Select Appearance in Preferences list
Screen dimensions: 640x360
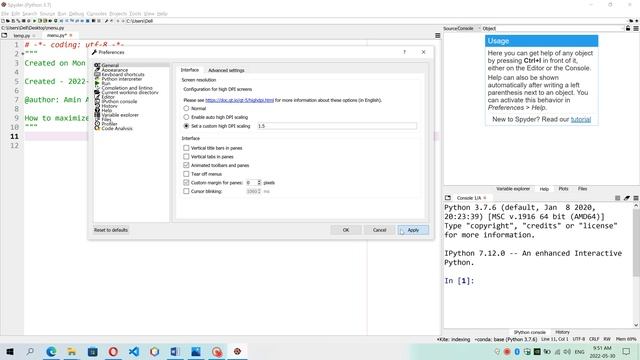click(x=115, y=70)
